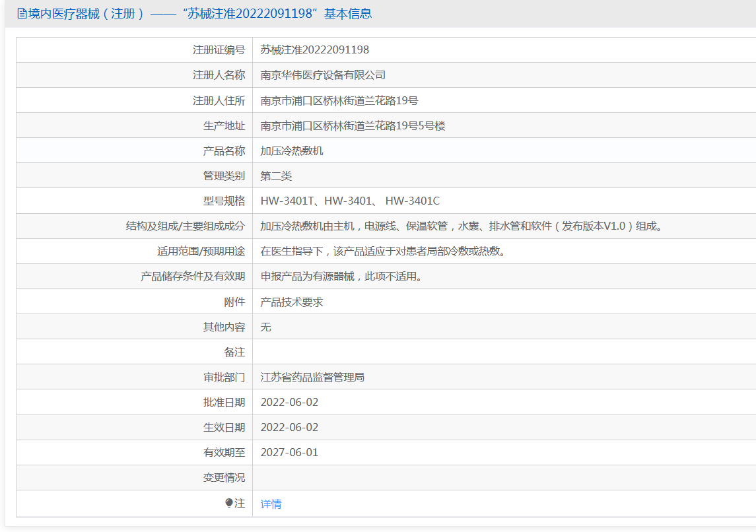Image resolution: width=756 pixels, height=532 pixels.
Task: Click the 变更情况 label
Action: pyautogui.click(x=224, y=478)
